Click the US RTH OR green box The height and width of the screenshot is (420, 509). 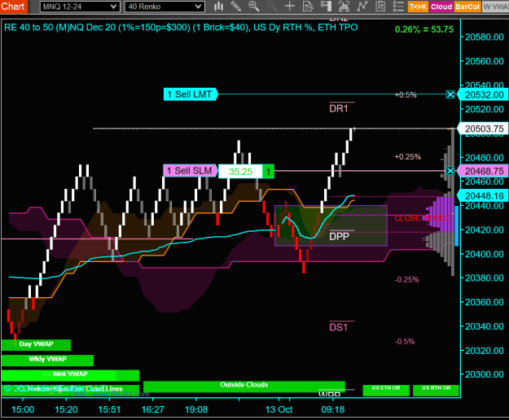click(x=436, y=390)
